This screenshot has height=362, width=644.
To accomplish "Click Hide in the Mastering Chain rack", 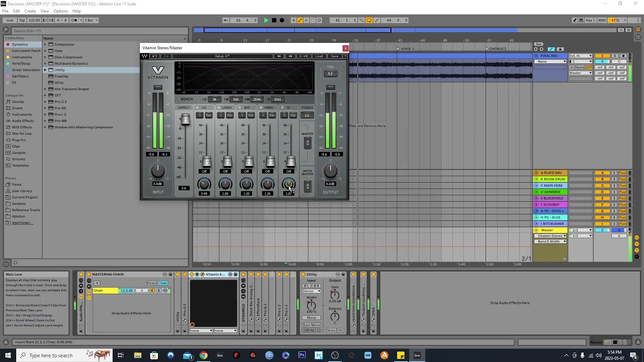I will [163, 283].
